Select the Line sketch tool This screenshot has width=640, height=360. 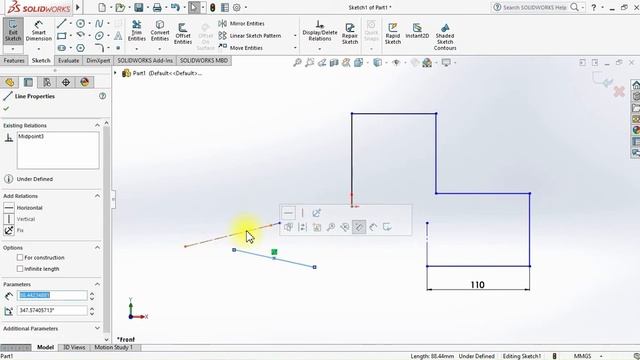coord(62,24)
